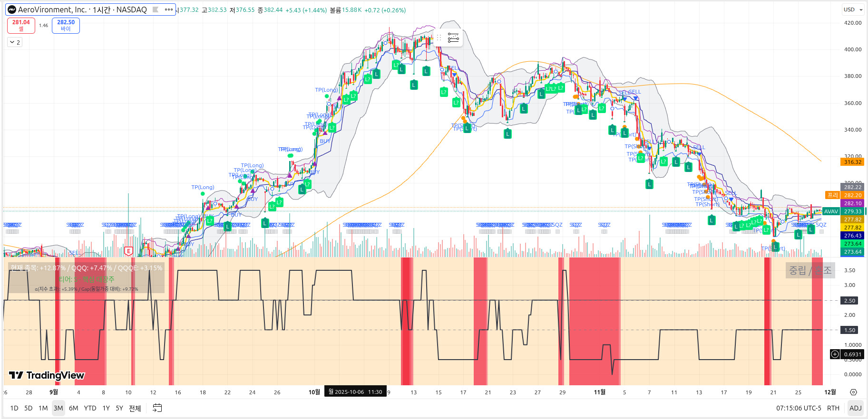Click the 중립 / 혼조 status label
This screenshot has height=419, width=868.
(810, 270)
